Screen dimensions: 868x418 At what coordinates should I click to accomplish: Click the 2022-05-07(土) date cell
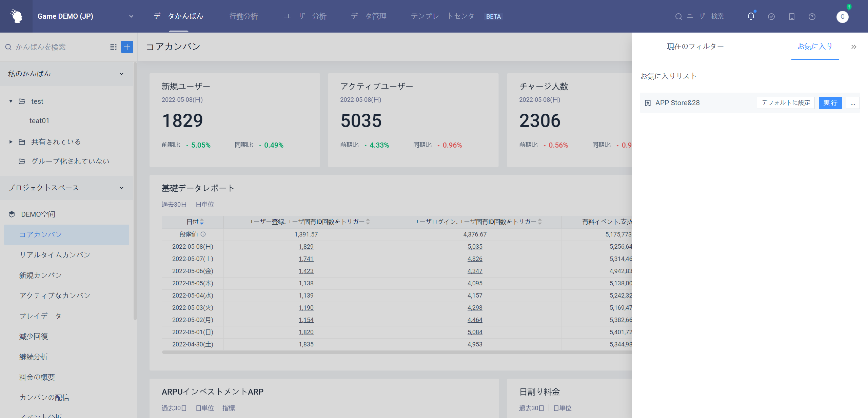click(193, 259)
